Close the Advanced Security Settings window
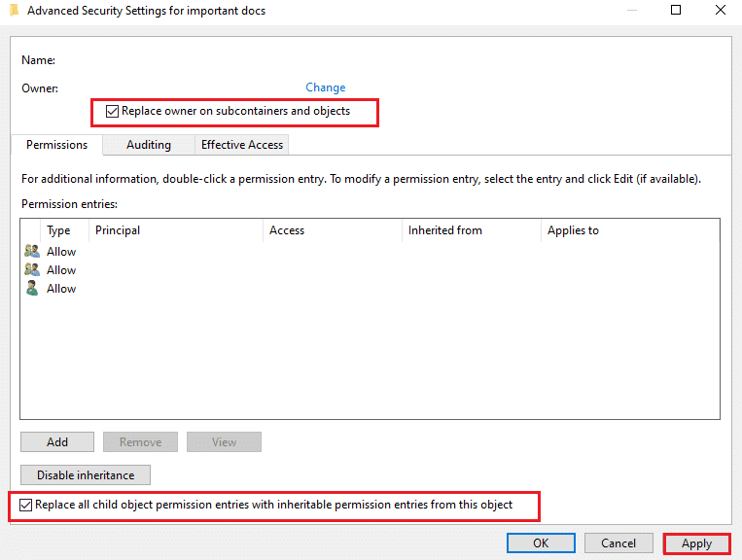 pyautogui.click(x=721, y=10)
